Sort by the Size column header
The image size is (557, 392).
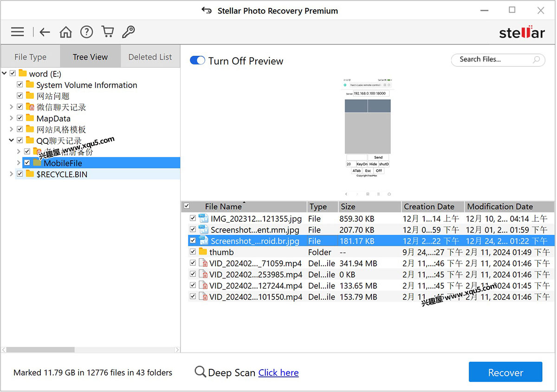point(369,206)
